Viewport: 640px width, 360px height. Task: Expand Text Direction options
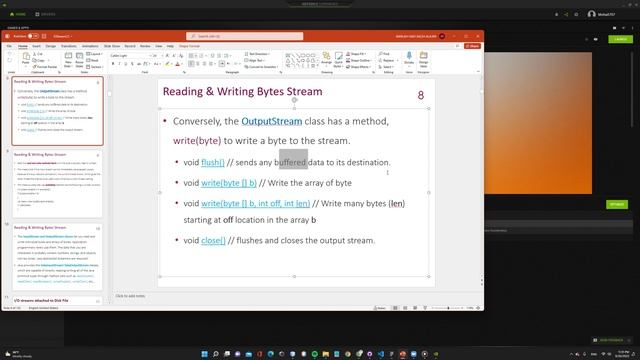point(257,54)
